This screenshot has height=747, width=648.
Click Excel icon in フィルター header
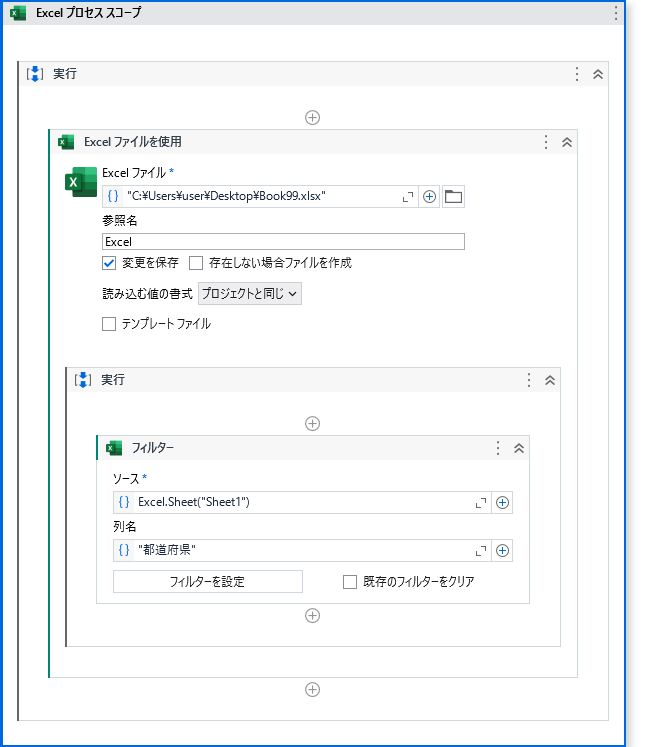pyautogui.click(x=114, y=448)
